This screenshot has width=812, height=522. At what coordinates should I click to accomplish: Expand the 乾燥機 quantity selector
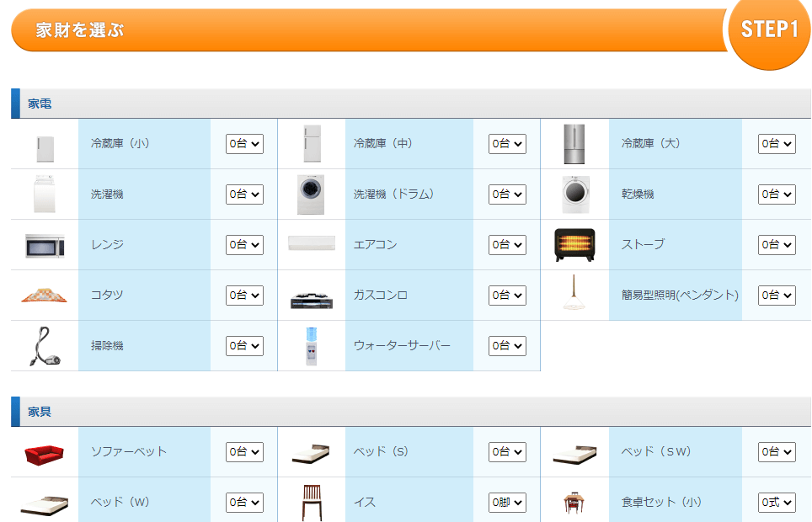(777, 194)
